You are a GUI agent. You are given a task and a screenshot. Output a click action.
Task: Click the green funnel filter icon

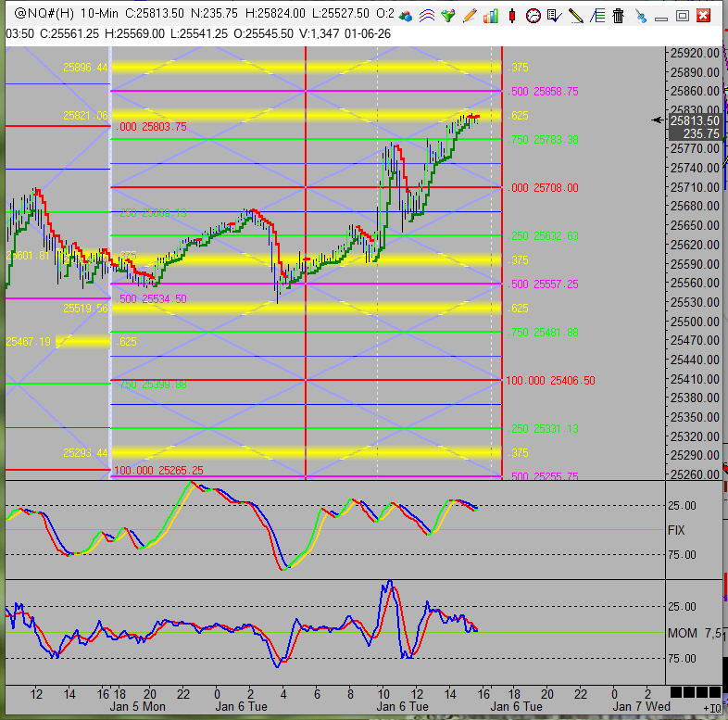click(449, 16)
